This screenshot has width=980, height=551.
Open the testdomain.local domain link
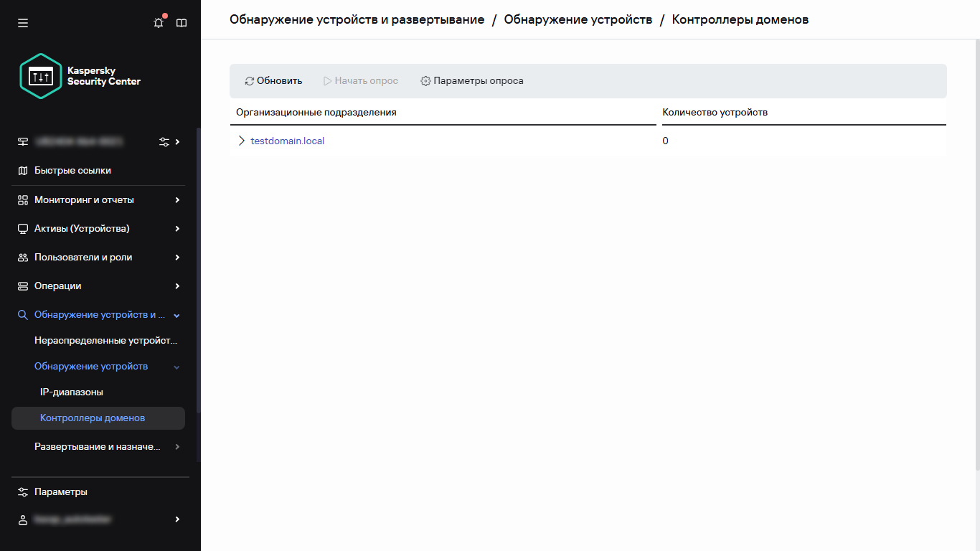[287, 141]
